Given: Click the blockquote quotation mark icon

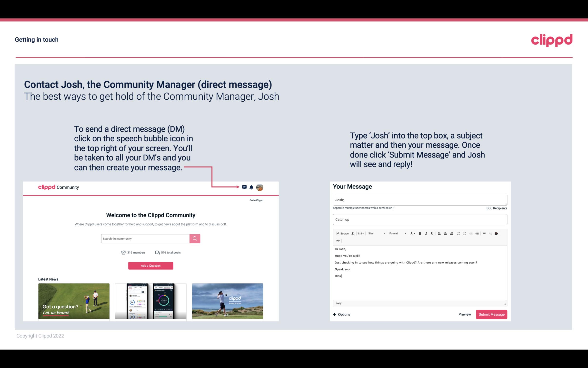Looking at the screenshot, I should click(337, 240).
